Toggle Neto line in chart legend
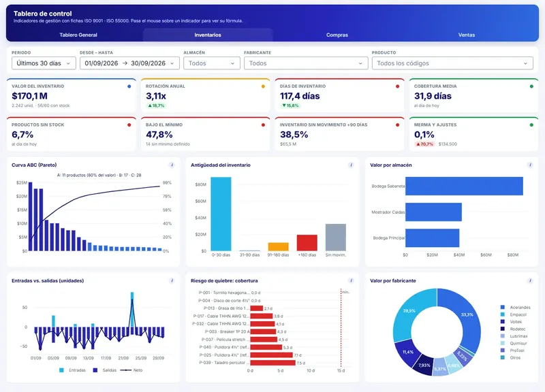 pyautogui.click(x=131, y=370)
